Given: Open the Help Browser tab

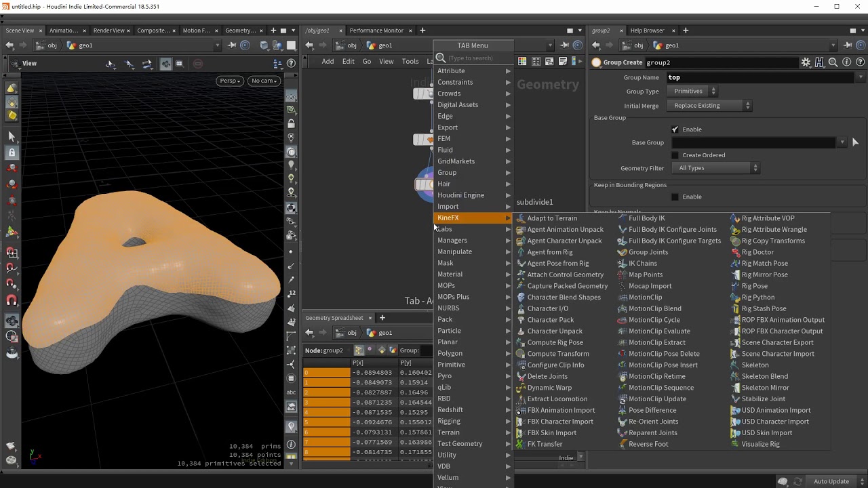Looking at the screenshot, I should click(647, 30).
